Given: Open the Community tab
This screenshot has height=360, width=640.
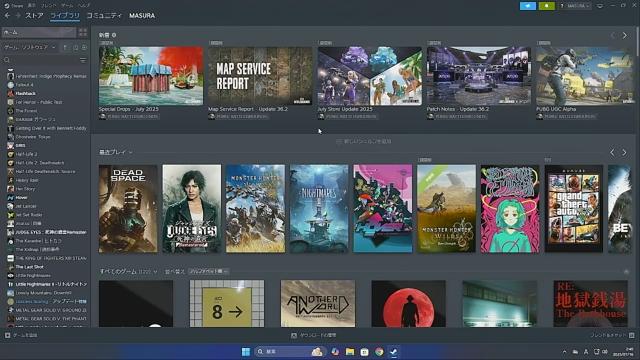Looking at the screenshot, I should coord(104,16).
